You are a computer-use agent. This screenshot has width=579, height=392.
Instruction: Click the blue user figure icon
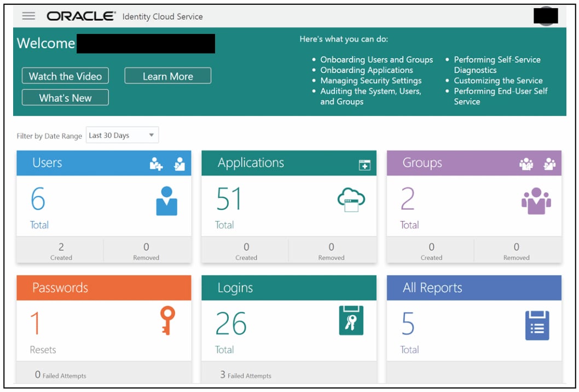166,200
